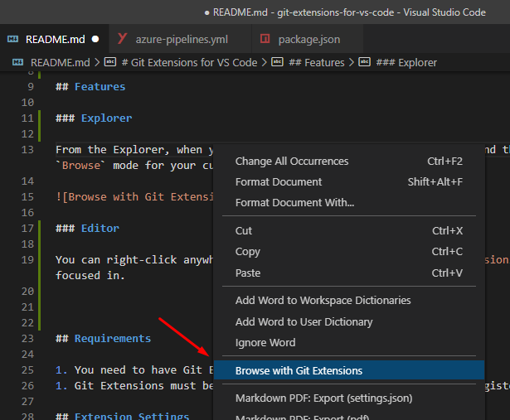The image size is (510, 420).
Task: Click the '![Browse with Git Extensi' image link text
Action: tap(134, 197)
